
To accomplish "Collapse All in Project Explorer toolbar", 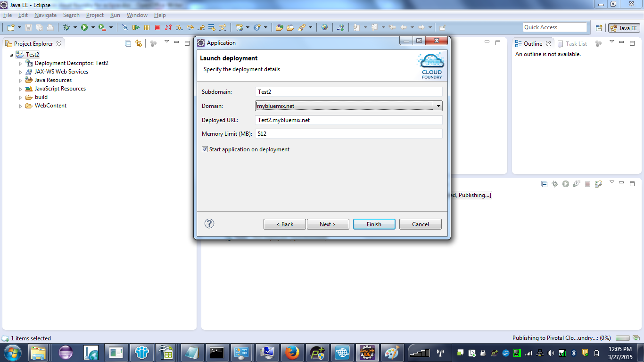I will click(127, 43).
